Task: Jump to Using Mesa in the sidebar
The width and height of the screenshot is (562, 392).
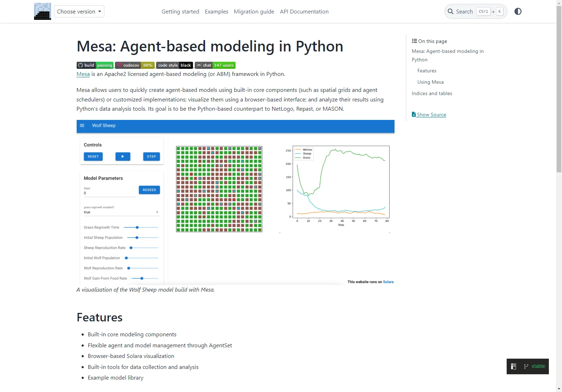Action: point(430,82)
